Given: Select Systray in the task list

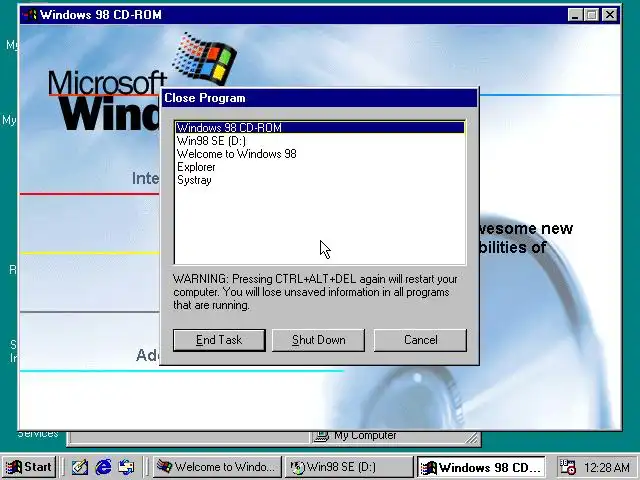Looking at the screenshot, I should (320, 180).
